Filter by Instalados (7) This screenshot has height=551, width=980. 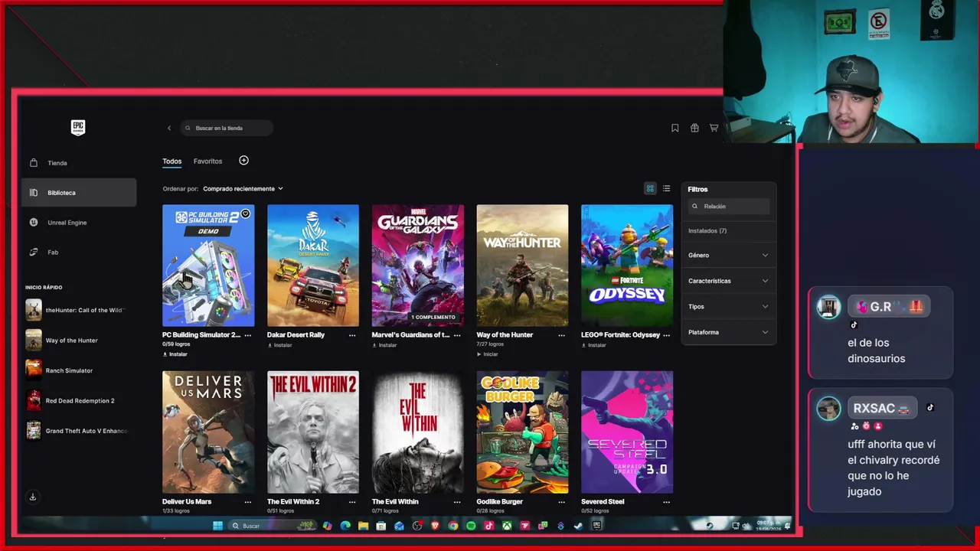click(x=707, y=231)
